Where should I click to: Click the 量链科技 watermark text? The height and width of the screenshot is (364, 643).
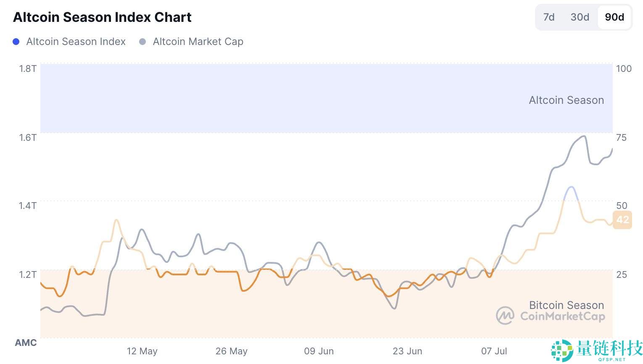point(609,348)
